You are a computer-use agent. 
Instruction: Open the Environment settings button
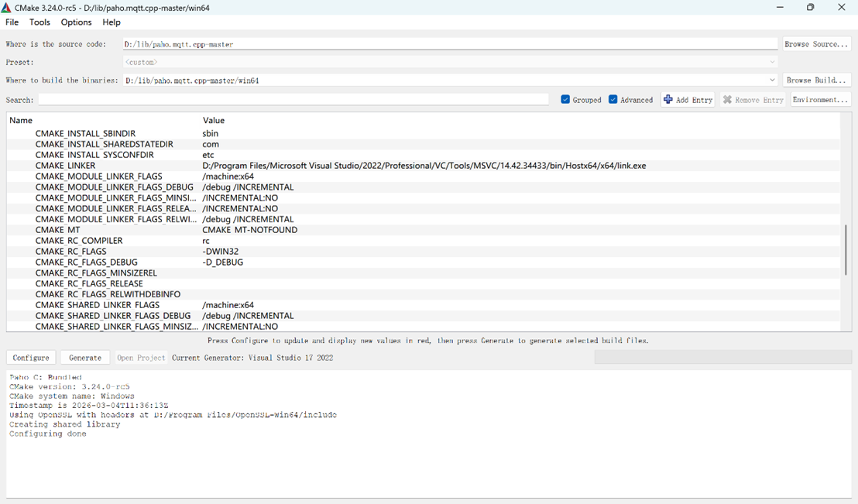tap(820, 100)
